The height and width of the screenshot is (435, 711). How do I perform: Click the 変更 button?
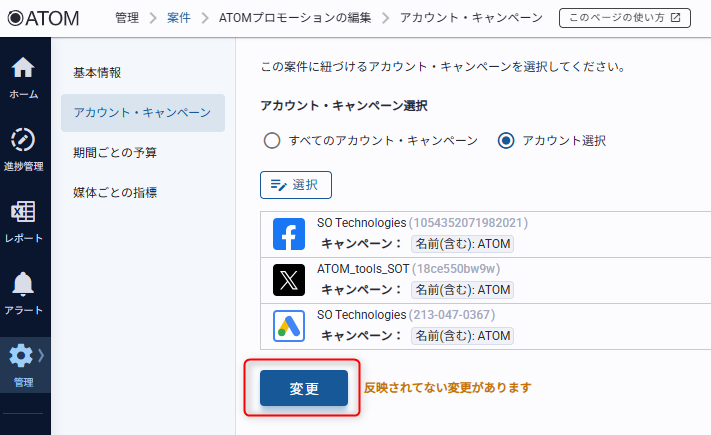[304, 388]
